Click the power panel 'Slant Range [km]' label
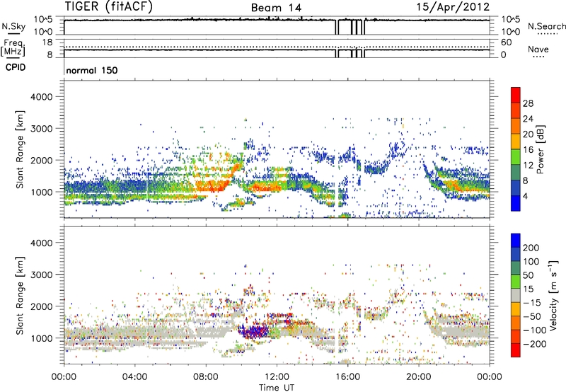The height and width of the screenshot is (392, 566). 20,149
